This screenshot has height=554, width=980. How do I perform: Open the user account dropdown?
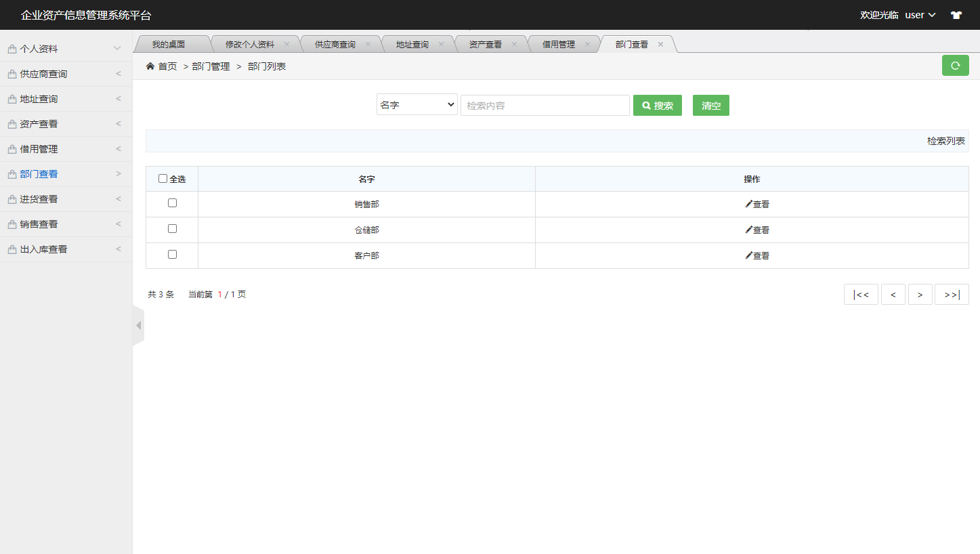(x=919, y=14)
